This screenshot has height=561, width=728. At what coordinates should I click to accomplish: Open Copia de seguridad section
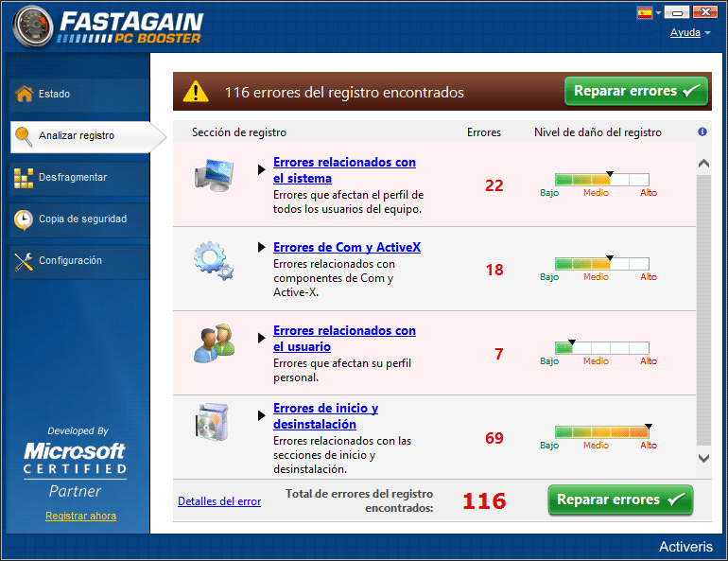point(79,219)
